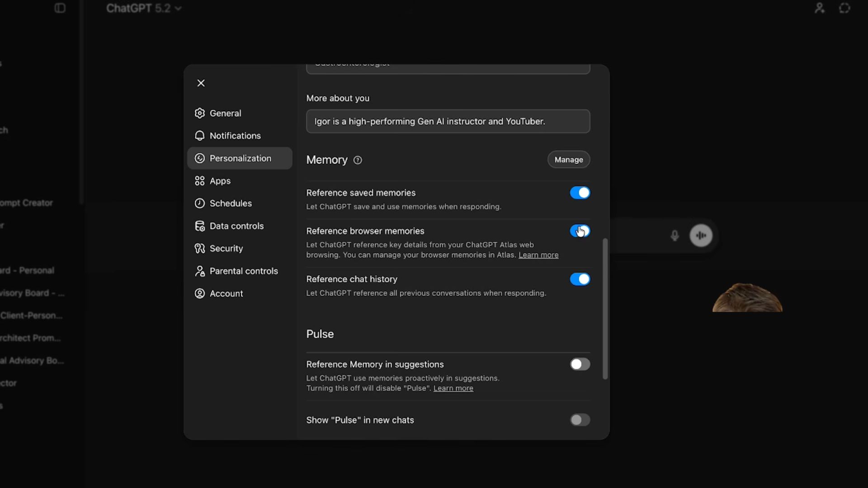The height and width of the screenshot is (488, 868).
Task: Expand the ChatGPT 5.2 model dropdown
Action: tap(144, 8)
